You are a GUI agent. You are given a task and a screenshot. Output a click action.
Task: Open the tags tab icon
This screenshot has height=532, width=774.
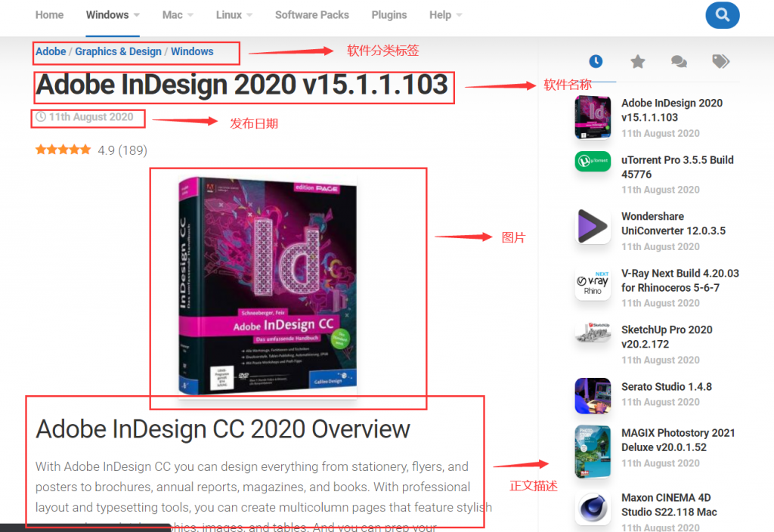pos(720,62)
